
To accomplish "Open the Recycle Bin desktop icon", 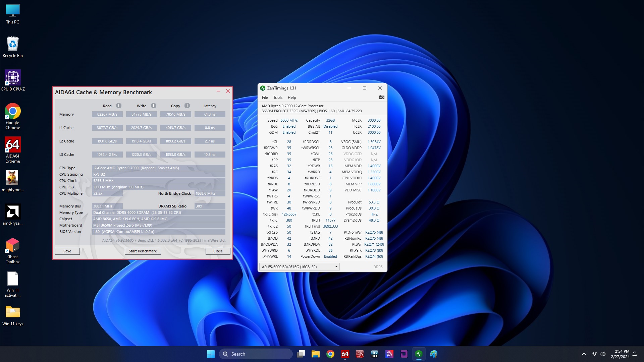I will tap(13, 47).
